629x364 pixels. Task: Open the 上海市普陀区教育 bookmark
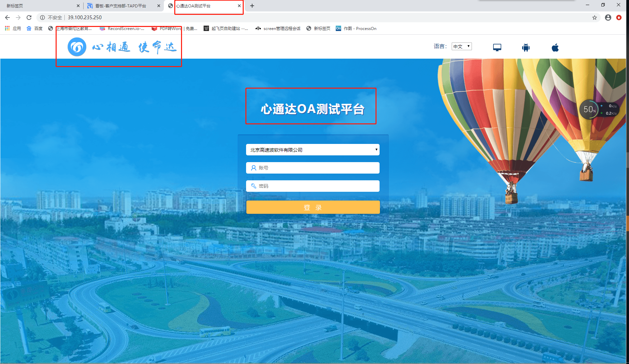pos(70,29)
